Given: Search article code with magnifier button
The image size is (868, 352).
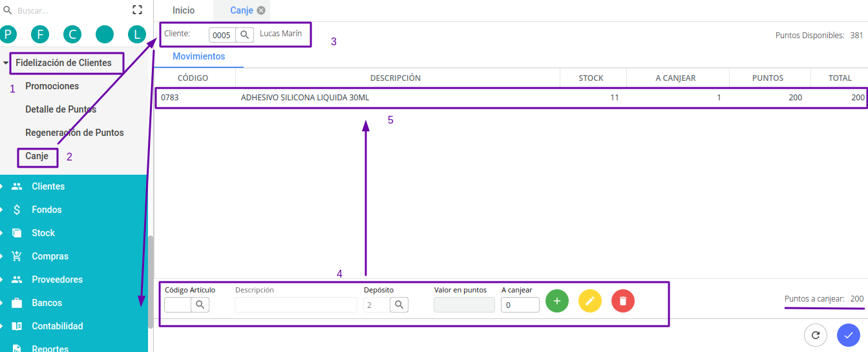Looking at the screenshot, I should coord(200,305).
